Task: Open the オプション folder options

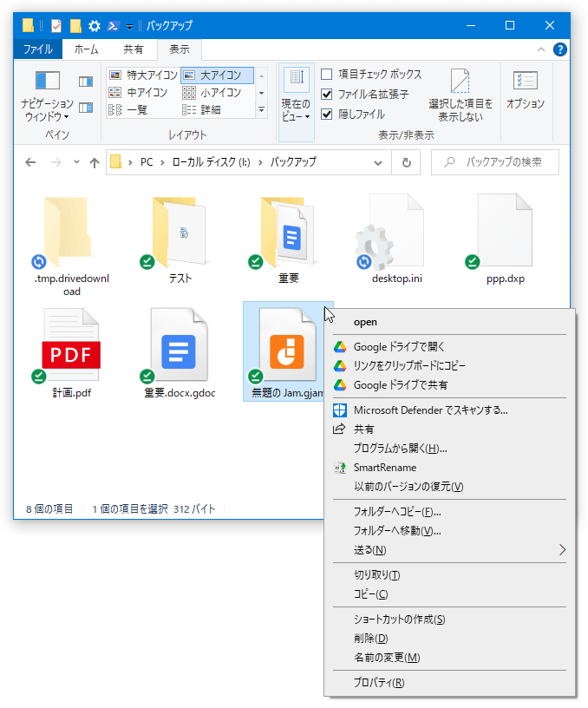Action: pos(526,90)
